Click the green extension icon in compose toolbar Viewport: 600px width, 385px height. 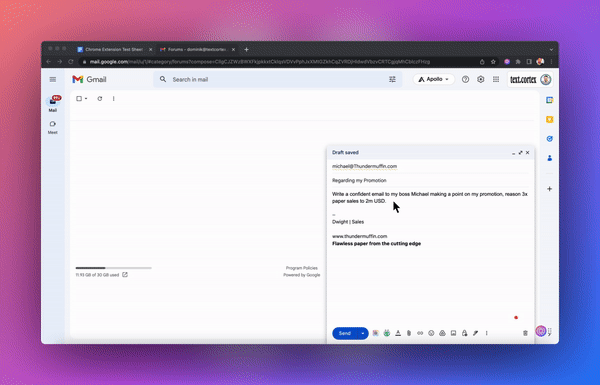coord(387,333)
